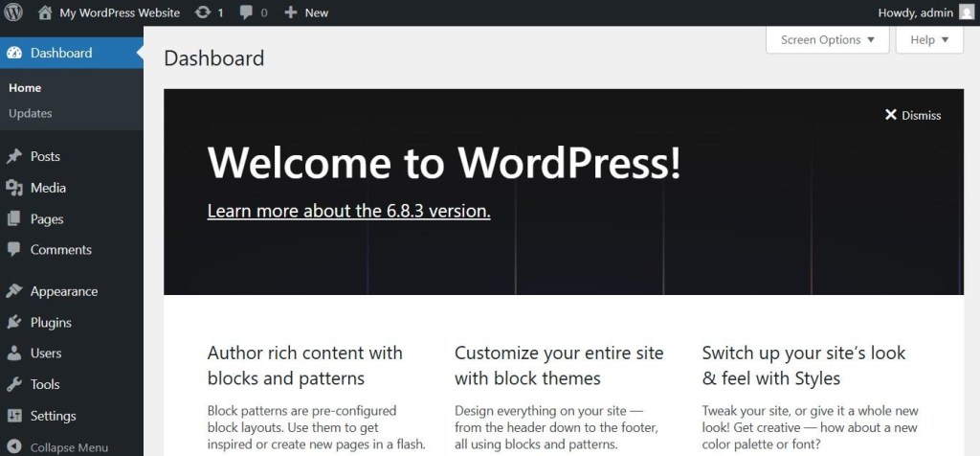This screenshot has width=980, height=456.
Task: Click the Pages icon in sidebar
Action: point(14,219)
